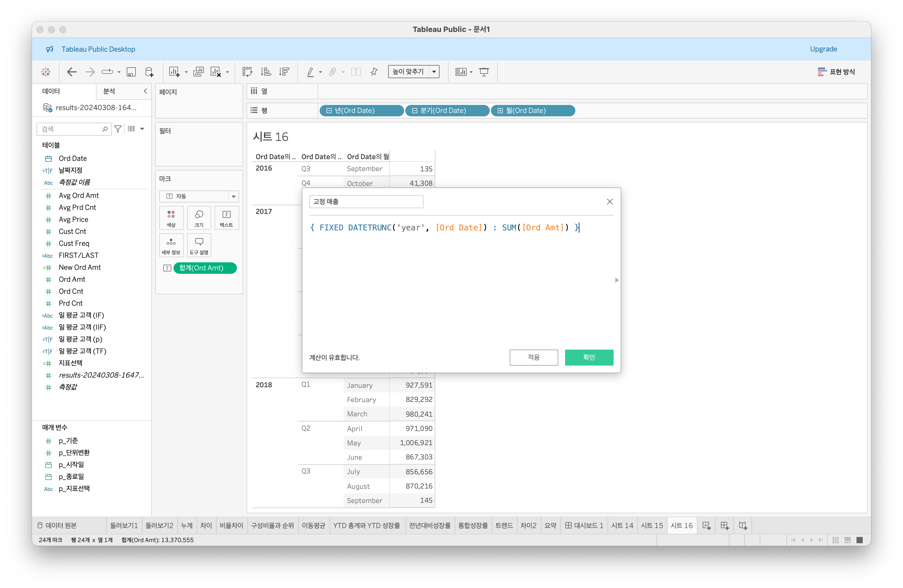The image size is (903, 588).
Task: Click the Undo back arrow icon
Action: pos(72,72)
